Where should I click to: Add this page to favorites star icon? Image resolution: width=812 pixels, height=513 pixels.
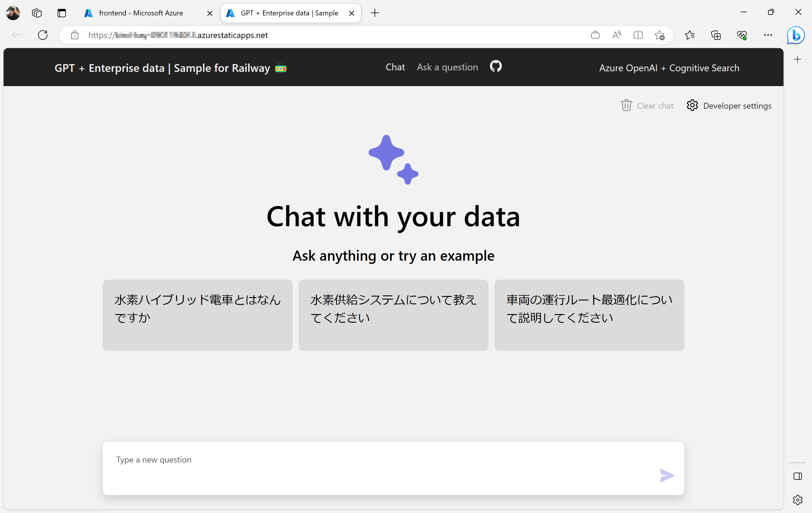[x=659, y=35]
